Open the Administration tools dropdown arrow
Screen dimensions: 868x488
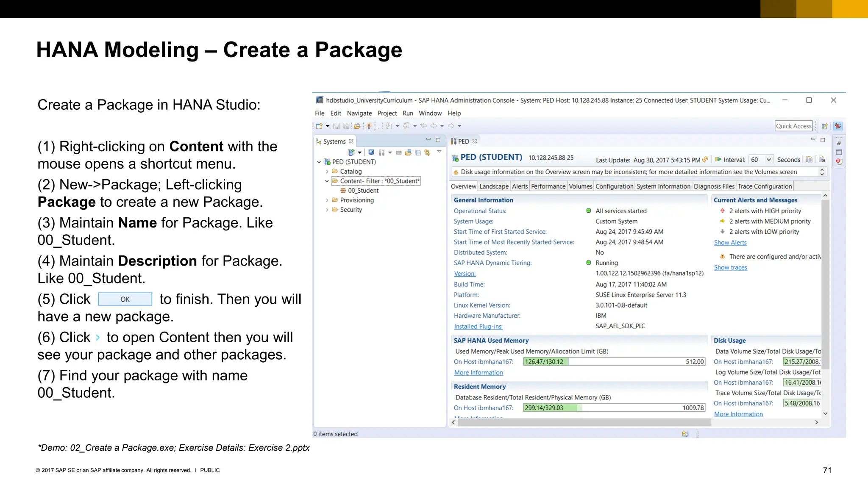(390, 152)
